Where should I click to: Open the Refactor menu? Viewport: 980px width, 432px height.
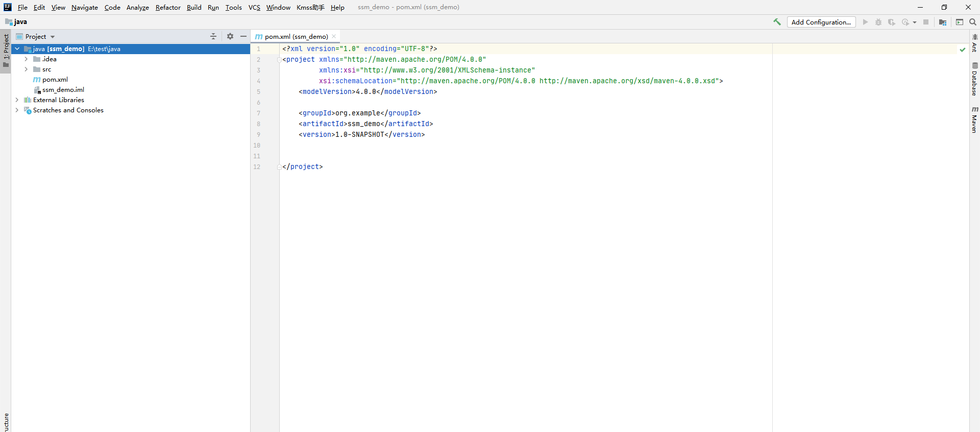click(x=168, y=7)
